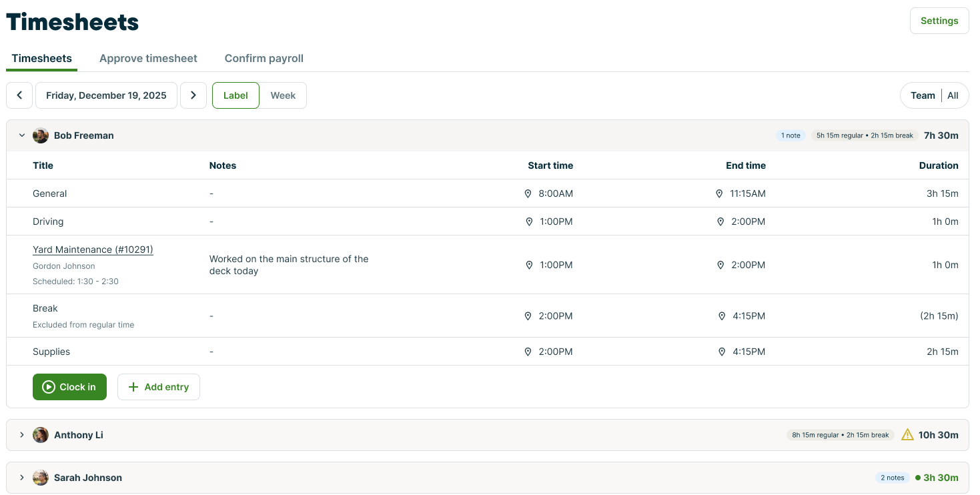This screenshot has width=980, height=495.
Task: Switch to Week view
Action: [283, 95]
